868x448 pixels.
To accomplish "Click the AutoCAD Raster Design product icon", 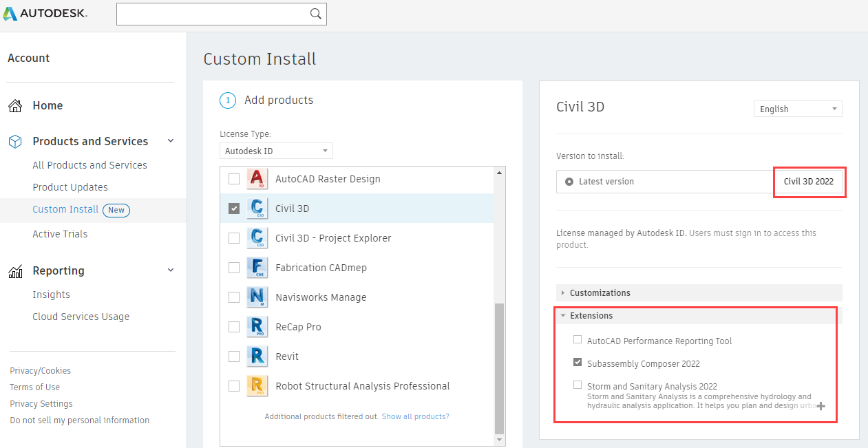I will [257, 179].
